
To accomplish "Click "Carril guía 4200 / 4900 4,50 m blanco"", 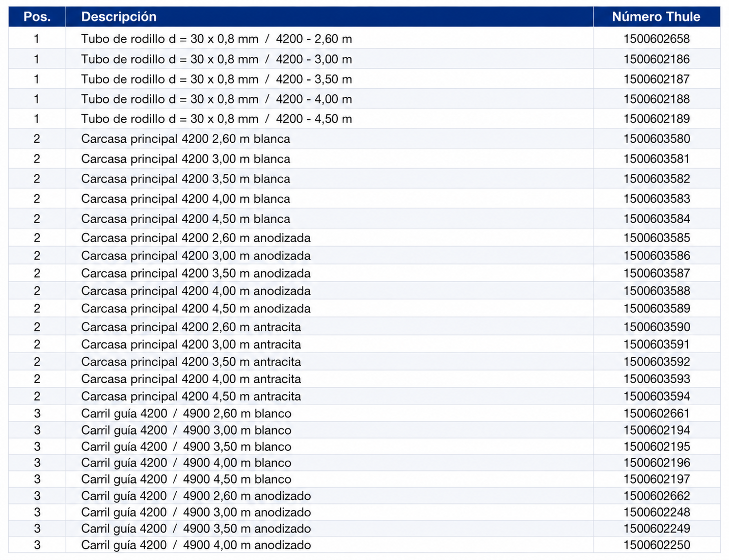I will click(186, 479).
